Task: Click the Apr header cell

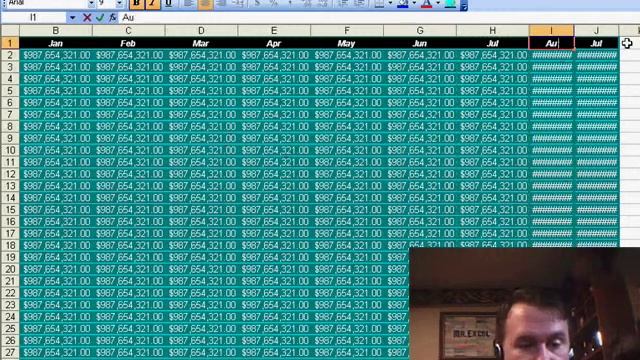Action: [x=274, y=43]
